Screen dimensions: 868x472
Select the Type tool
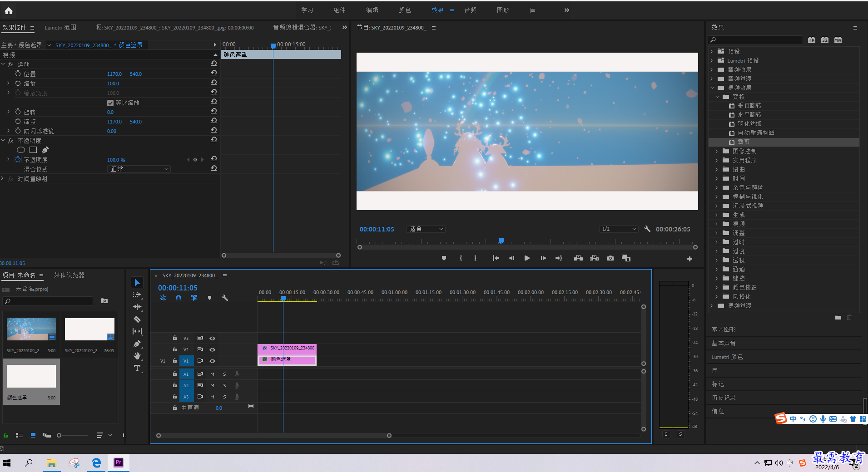coord(137,368)
